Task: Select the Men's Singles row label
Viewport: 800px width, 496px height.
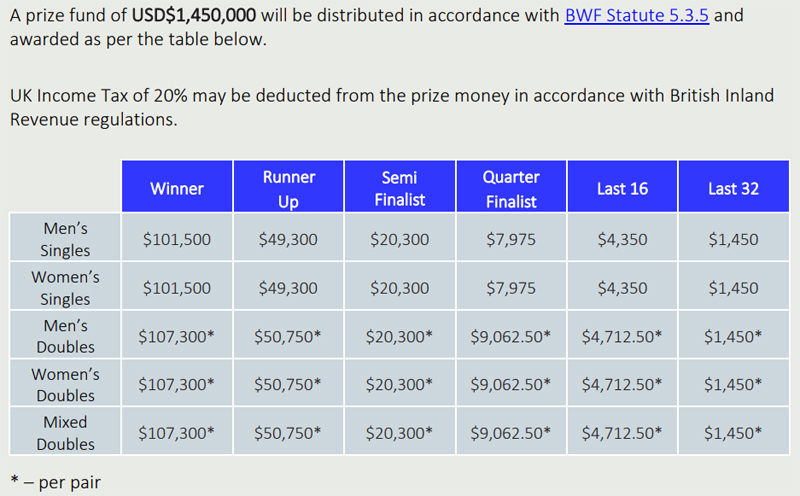Action: pyautogui.click(x=65, y=240)
